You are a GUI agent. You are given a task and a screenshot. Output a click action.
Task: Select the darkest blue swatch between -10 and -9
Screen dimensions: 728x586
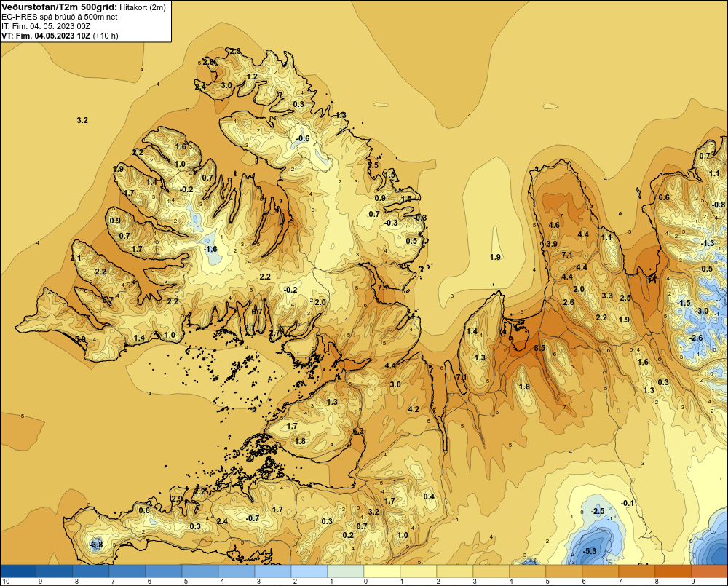(x=18, y=571)
